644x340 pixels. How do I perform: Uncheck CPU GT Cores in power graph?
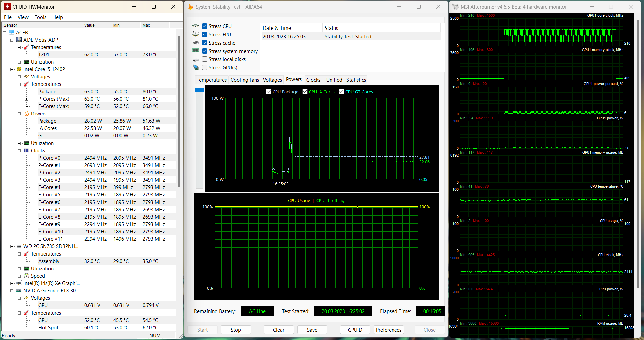pos(341,92)
